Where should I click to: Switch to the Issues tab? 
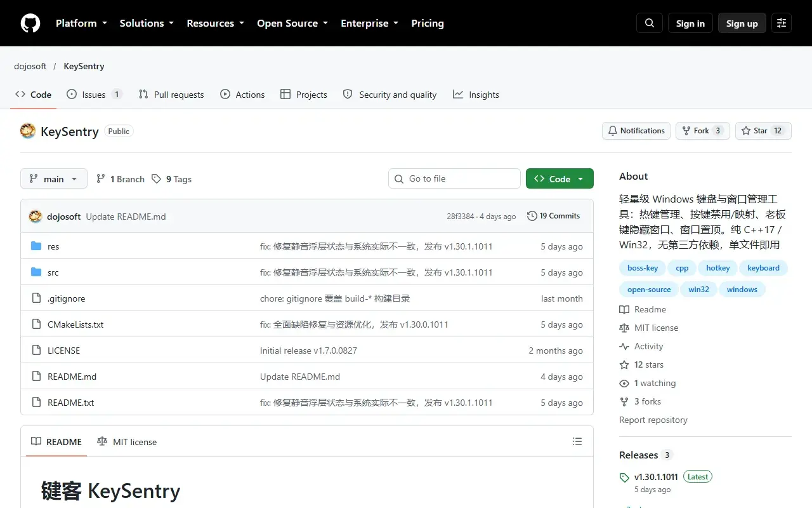coord(94,95)
